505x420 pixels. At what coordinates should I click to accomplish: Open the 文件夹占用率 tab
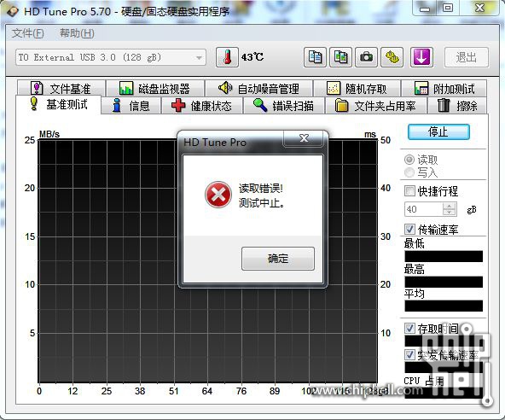[375, 105]
